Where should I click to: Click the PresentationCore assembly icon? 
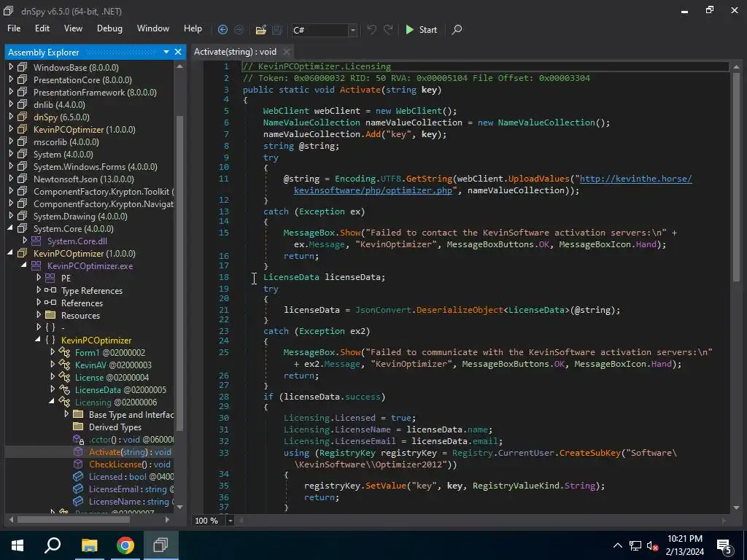[x=23, y=79]
